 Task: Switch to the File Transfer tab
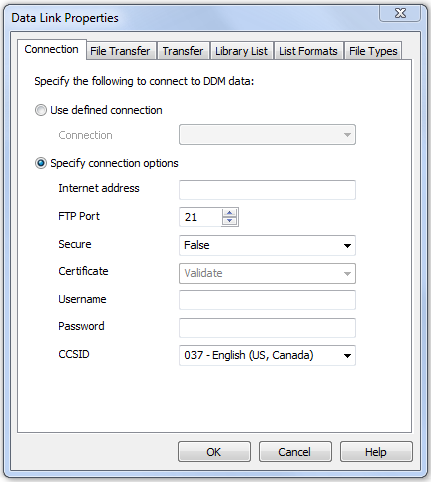click(120, 51)
